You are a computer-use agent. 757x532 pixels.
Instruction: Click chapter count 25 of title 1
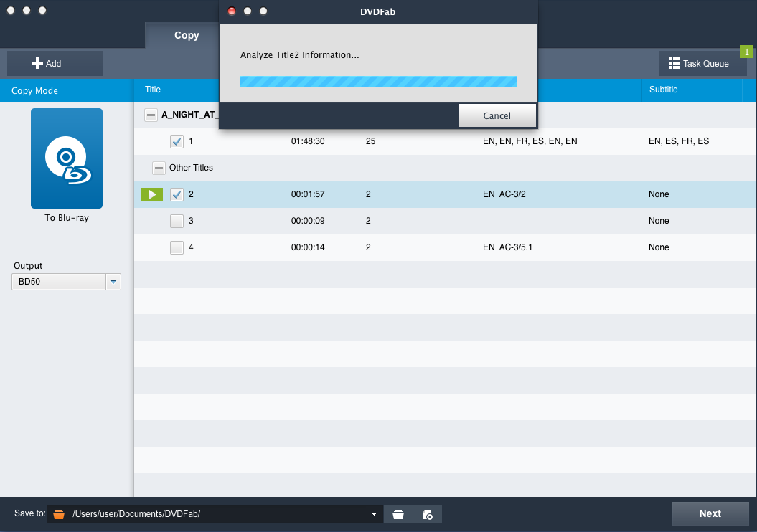(371, 141)
